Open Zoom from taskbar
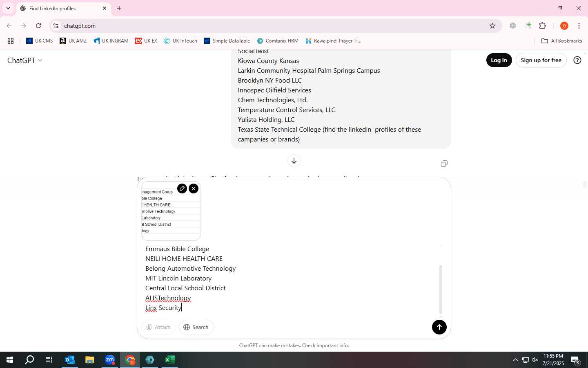Viewport: 588px width, 368px height. tap(110, 360)
